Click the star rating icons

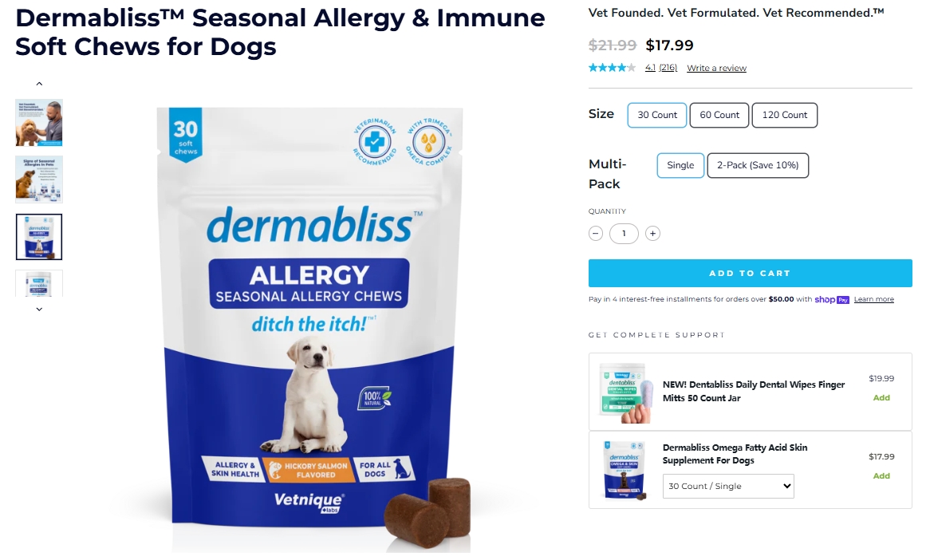click(613, 67)
